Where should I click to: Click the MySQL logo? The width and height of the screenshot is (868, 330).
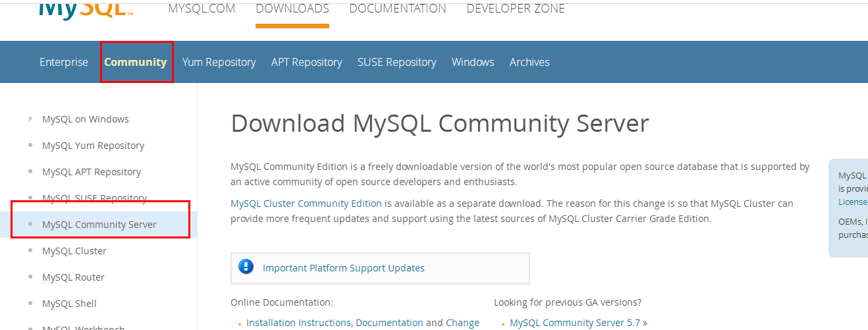click(86, 10)
